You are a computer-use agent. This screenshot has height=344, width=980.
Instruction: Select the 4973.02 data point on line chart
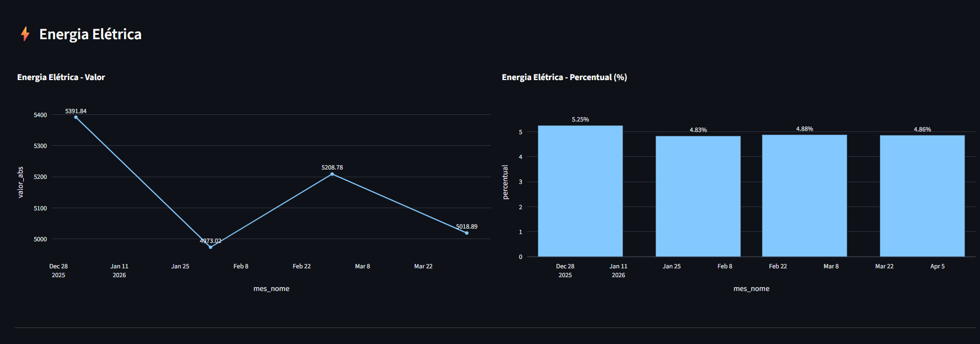coord(211,247)
